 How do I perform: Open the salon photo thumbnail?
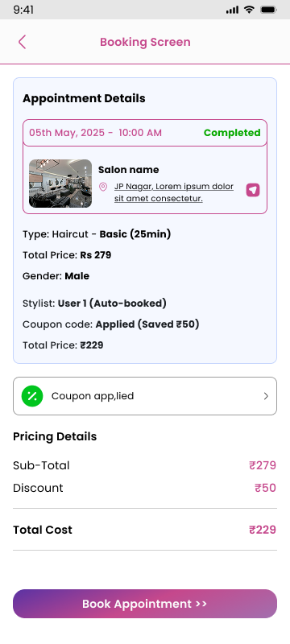[60, 184]
